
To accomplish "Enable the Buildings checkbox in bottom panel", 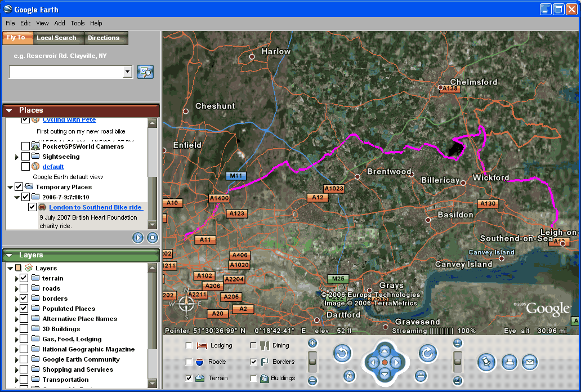I will click(253, 378).
